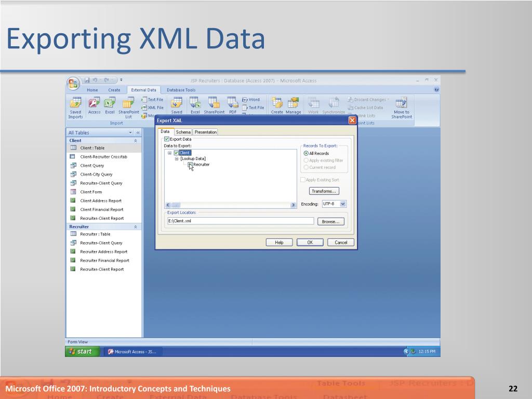Screen dimensions: 532x399
Task: Collapse Recruiter group in navigation pane
Action: point(136,227)
